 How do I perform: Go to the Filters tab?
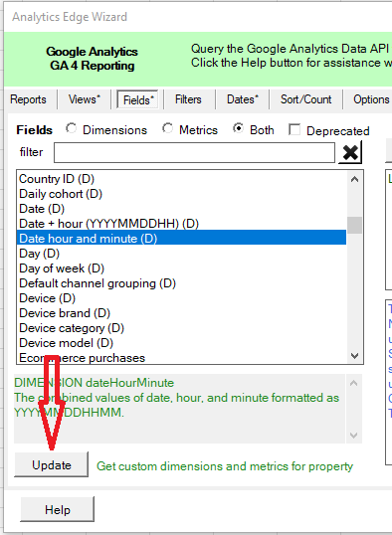pos(188,99)
